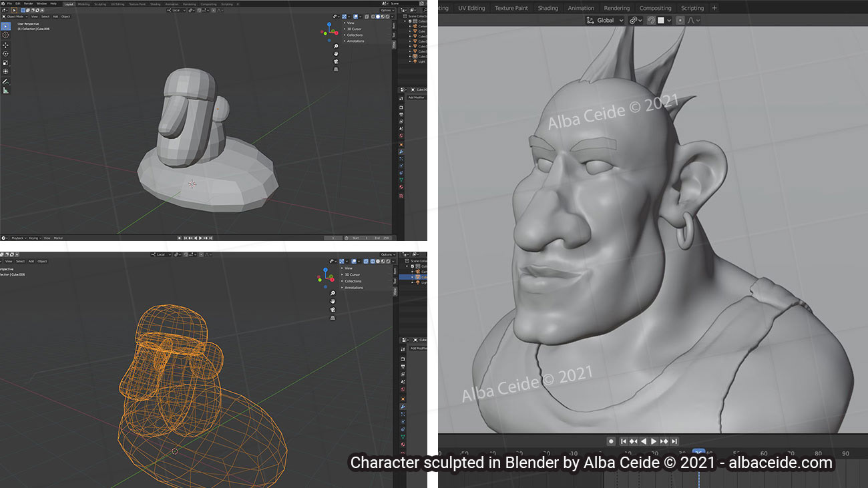
Task: Select the Rotate tool in top-left Blender window
Action: tap(5, 53)
